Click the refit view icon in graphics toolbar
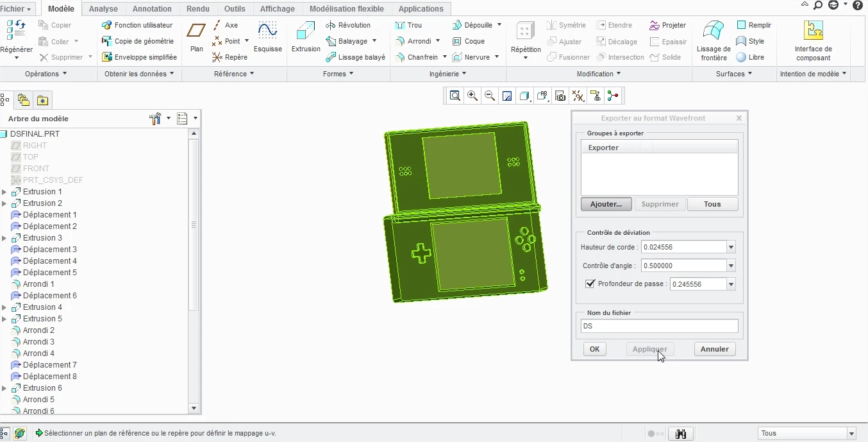This screenshot has width=868, height=442. pyautogui.click(x=455, y=96)
